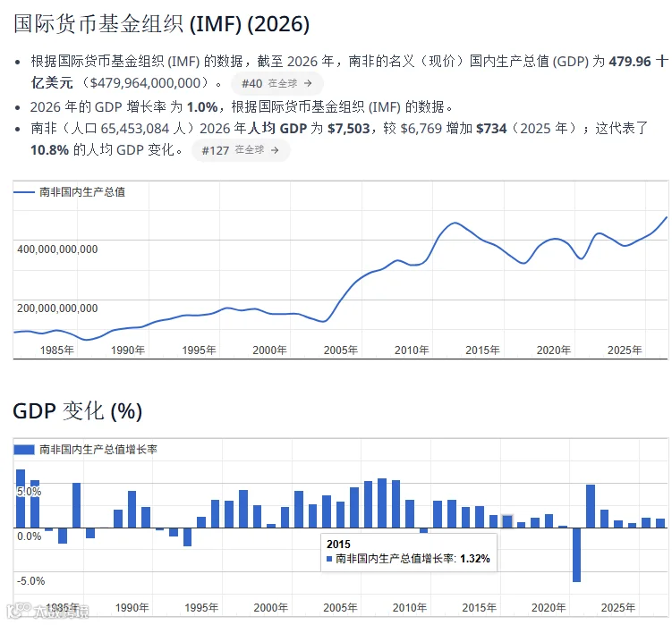
Task: Click the 2025年 label on the bar chart
Action: [618, 607]
